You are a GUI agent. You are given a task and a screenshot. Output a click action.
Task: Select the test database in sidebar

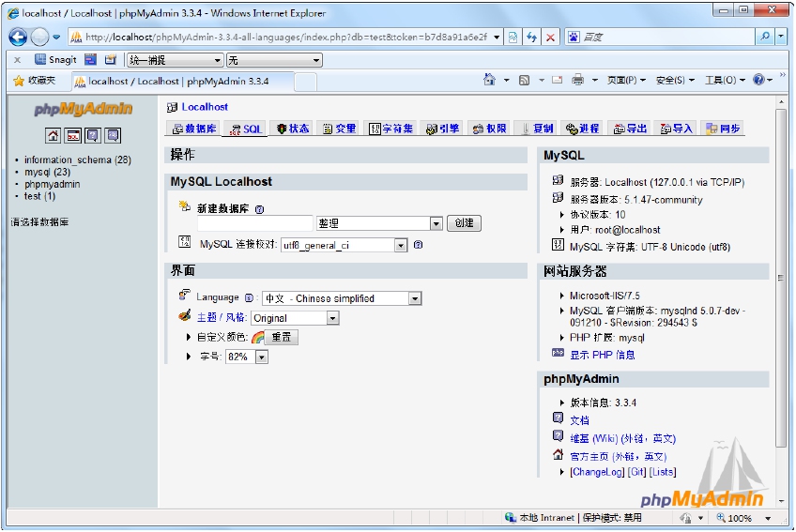tap(39, 196)
